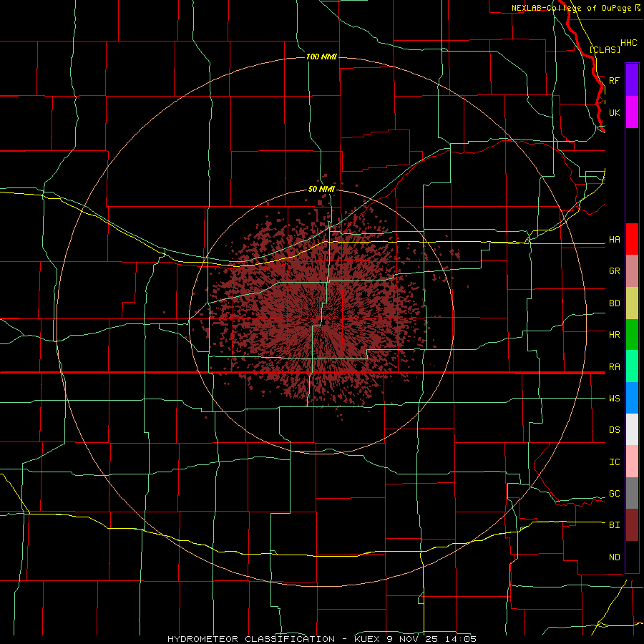The width and height of the screenshot is (644, 644).
Task: Click the [CLAS] units label
Action: (605, 49)
